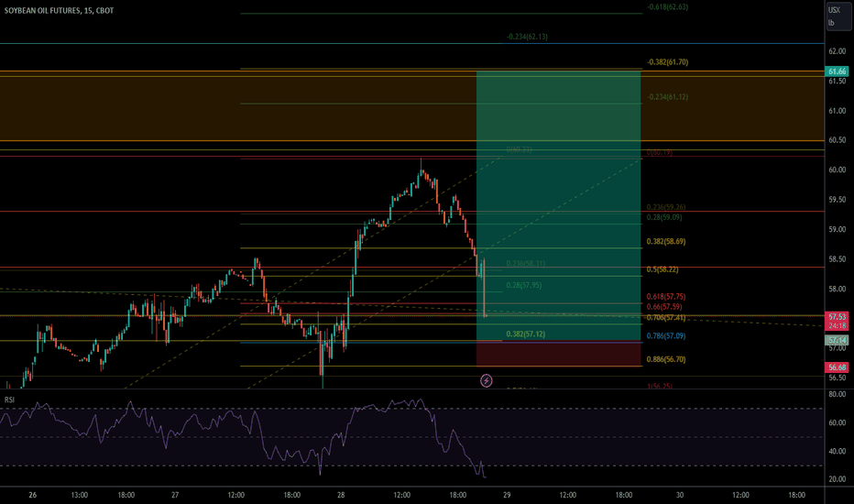The height and width of the screenshot is (504, 854).
Task: Click the 0.382(57.12) Fibonacci label
Action: pos(526,334)
